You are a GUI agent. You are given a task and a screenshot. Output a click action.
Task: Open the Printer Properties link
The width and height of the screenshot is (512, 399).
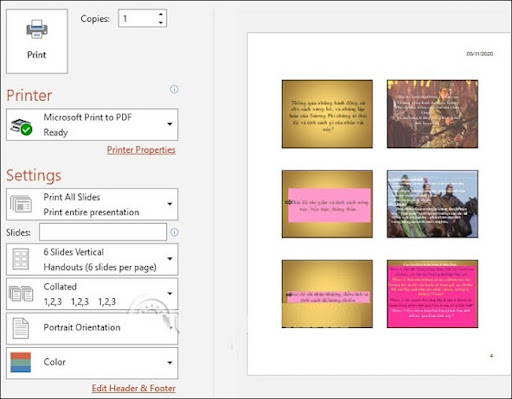141,150
